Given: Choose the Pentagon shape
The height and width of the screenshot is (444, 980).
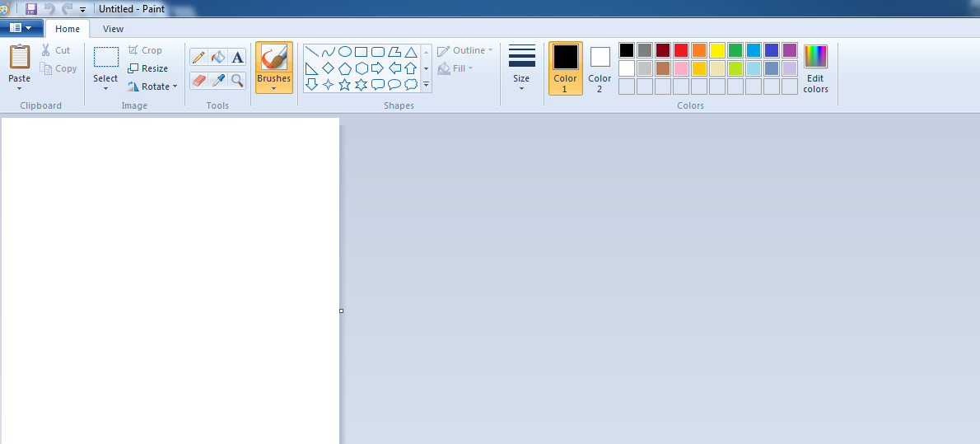Looking at the screenshot, I should pyautogui.click(x=344, y=68).
